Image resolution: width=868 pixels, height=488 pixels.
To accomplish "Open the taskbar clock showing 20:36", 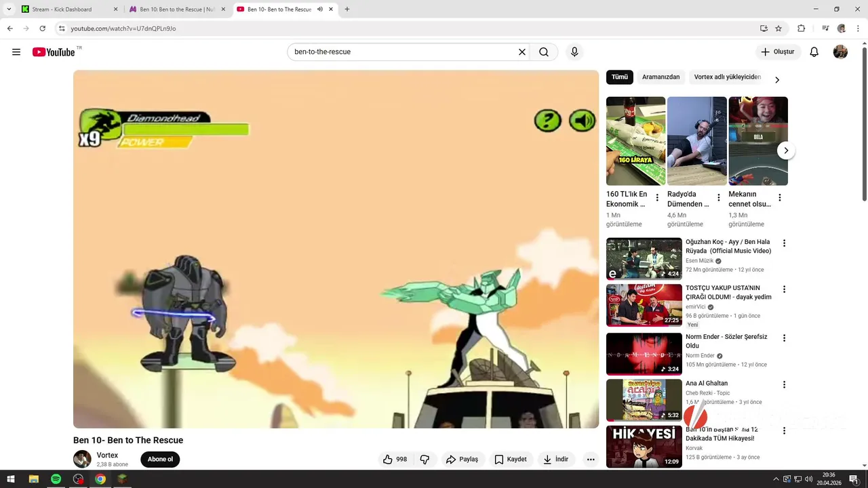I will click(828, 479).
